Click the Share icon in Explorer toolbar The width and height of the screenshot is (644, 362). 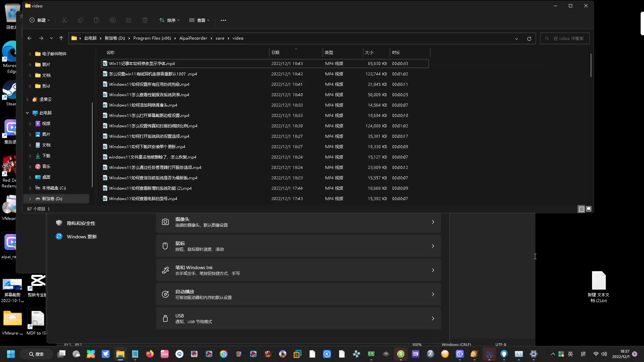point(129,20)
